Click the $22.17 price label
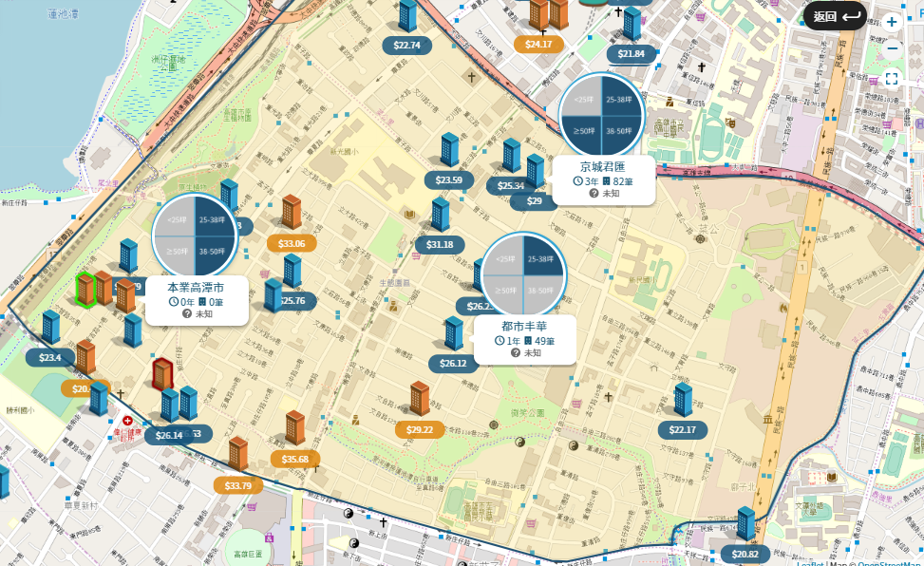924x566 pixels. pyautogui.click(x=683, y=430)
